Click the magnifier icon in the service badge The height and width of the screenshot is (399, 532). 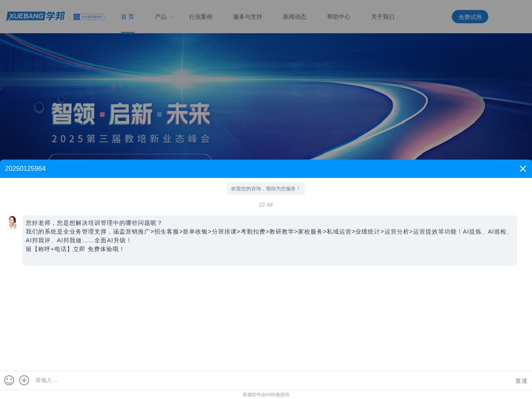click(76, 17)
